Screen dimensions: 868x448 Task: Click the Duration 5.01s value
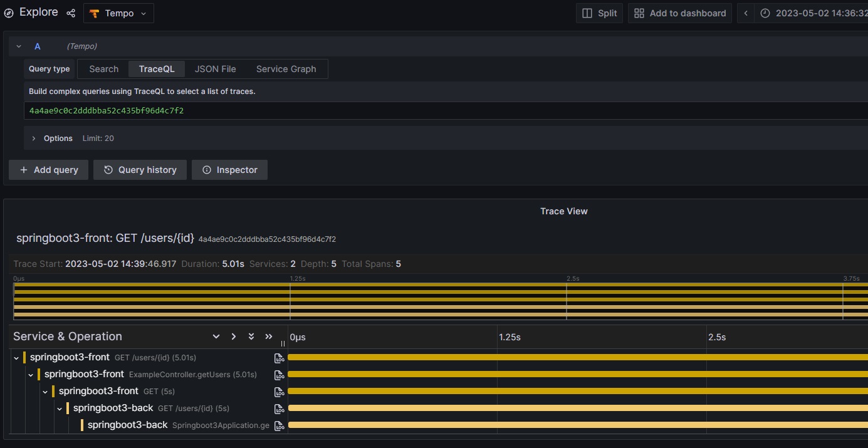233,264
